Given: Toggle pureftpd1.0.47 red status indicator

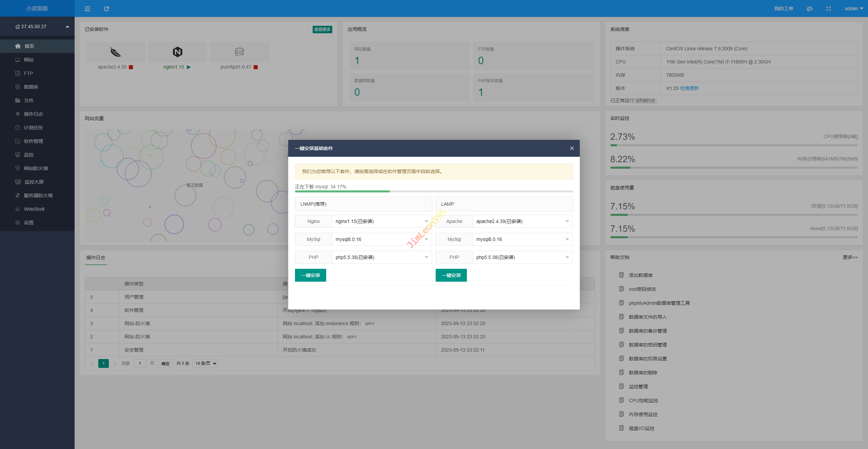Looking at the screenshot, I should click(256, 67).
